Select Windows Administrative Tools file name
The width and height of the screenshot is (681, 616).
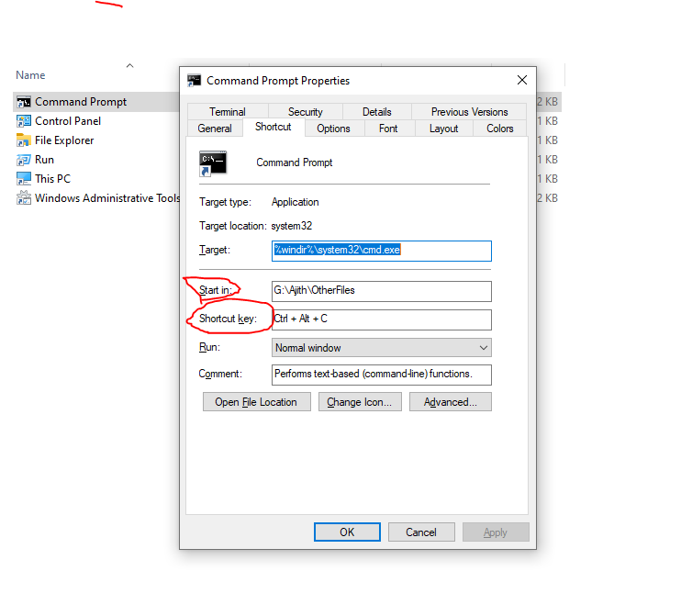107,198
